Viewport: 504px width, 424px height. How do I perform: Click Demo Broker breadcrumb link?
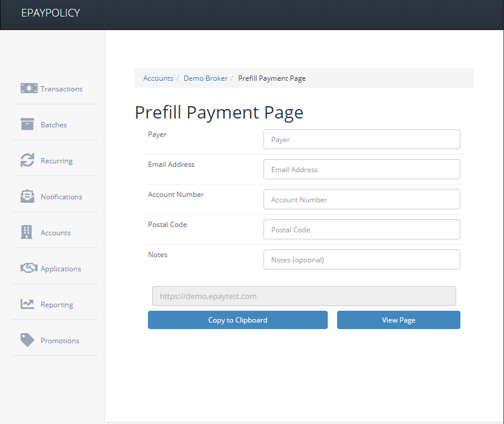[206, 78]
